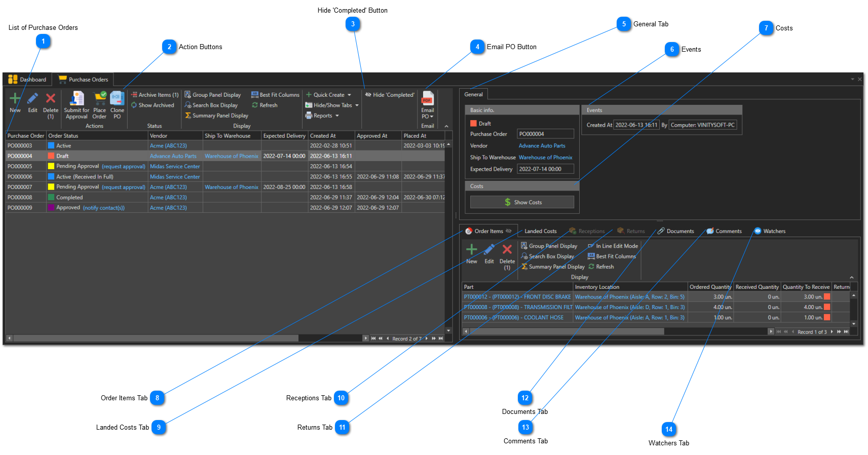Viewport: 868px width, 455px height.
Task: Click Edit pencil in Order Items toolbar
Action: 489,250
